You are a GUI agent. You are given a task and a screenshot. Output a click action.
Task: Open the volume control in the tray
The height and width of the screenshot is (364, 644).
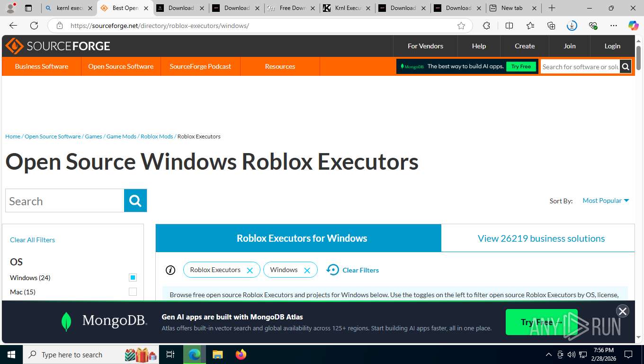(572, 355)
